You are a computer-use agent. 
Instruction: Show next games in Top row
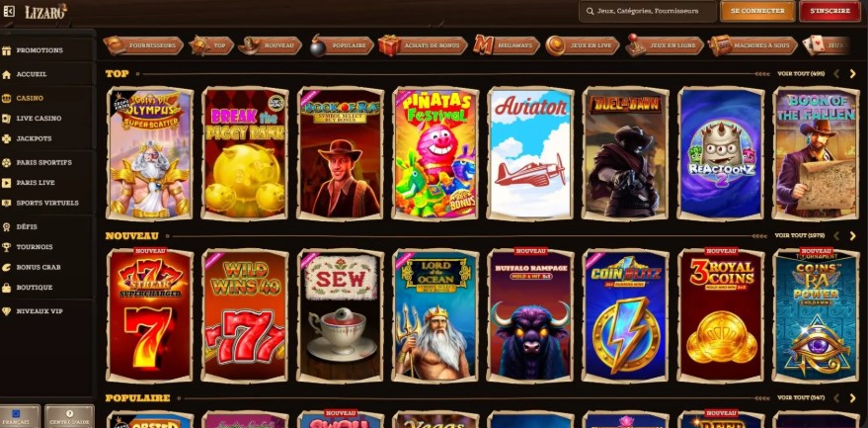point(852,74)
